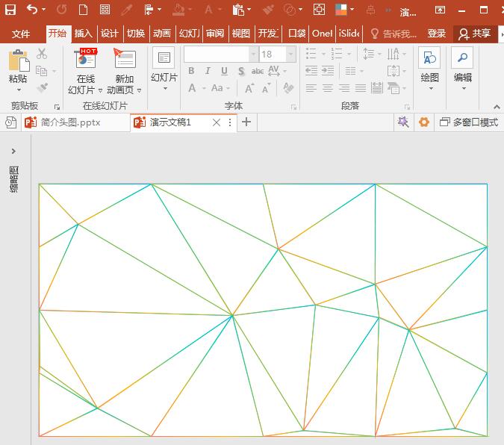Screen dimensions: 504x445
Task: Click the font name input box
Action: (x=215, y=55)
